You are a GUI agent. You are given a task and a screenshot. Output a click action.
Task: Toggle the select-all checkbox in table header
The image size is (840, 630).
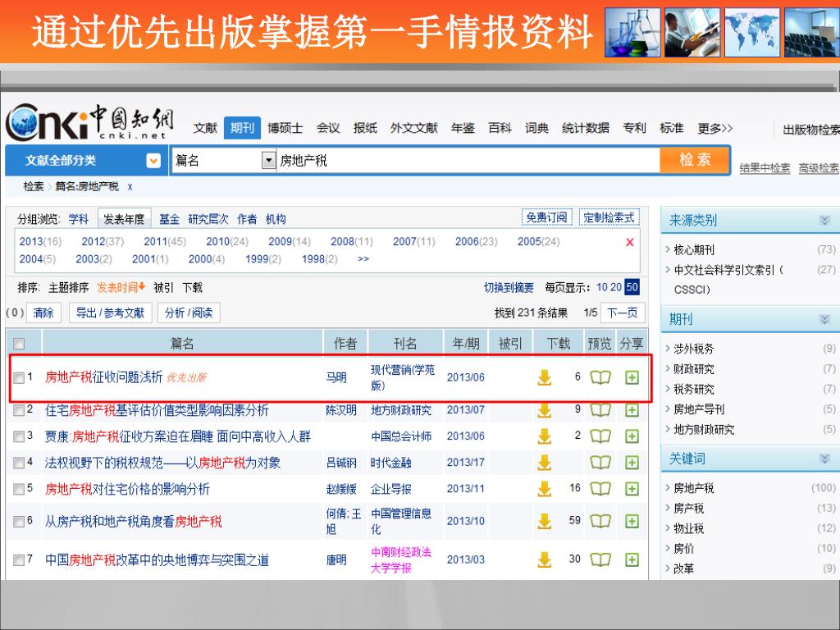pos(19,344)
